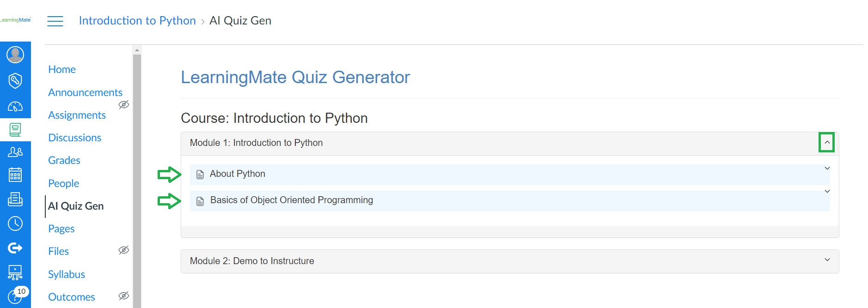Open the Calendar icon in sidebar
868x308 pixels.
[15, 175]
